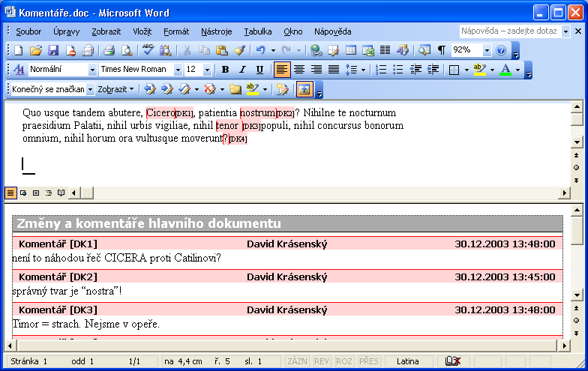Run spelling and grammar check

click(x=148, y=50)
